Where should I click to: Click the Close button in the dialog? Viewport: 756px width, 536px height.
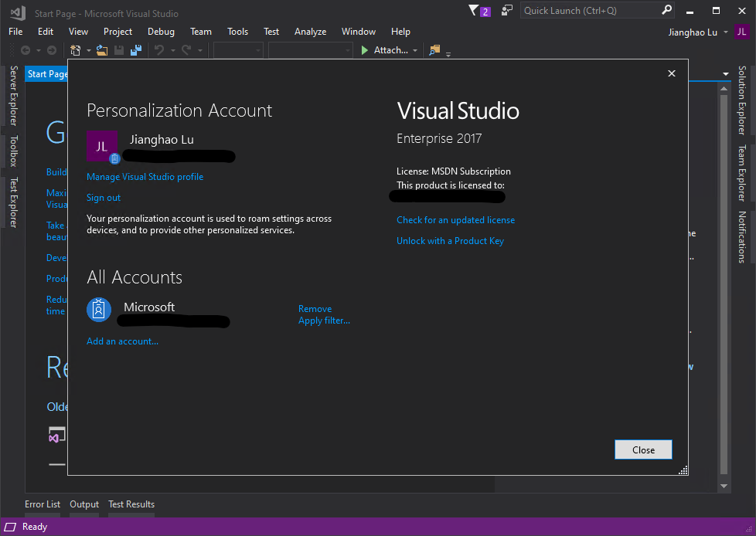click(642, 449)
